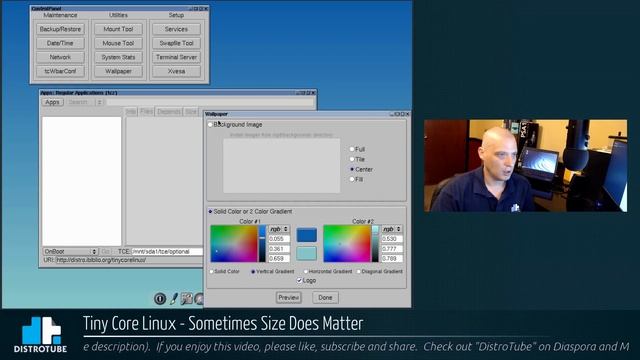The height and width of the screenshot is (360, 640).
Task: Click the Color #2 green value field 0.777
Action: 392,249
